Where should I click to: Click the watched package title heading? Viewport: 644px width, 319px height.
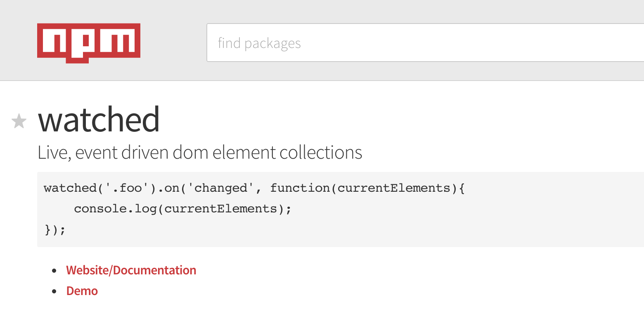tap(99, 119)
